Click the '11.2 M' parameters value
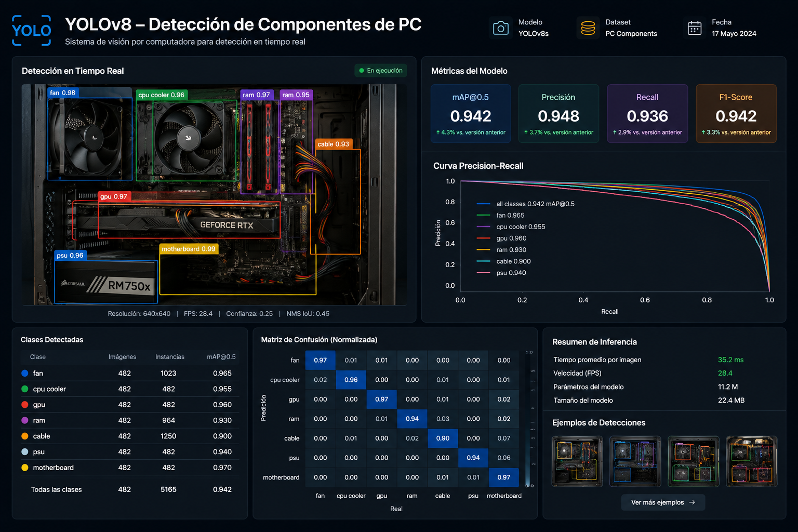Image resolution: width=798 pixels, height=532 pixels. click(728, 387)
